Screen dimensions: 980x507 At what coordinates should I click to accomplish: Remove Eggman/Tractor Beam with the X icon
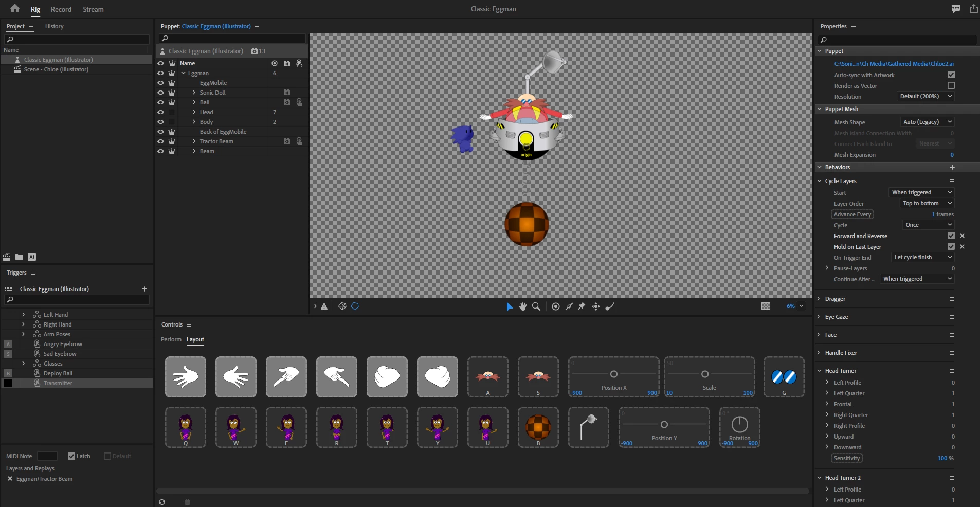(10, 479)
